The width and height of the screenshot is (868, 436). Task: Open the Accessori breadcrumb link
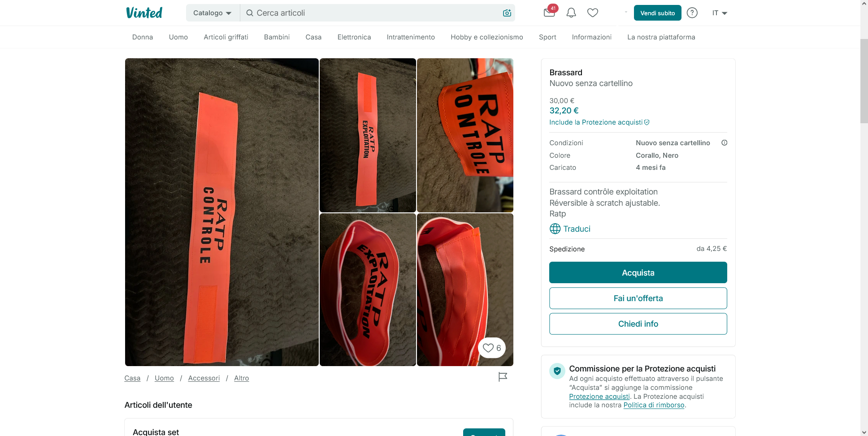coord(204,378)
